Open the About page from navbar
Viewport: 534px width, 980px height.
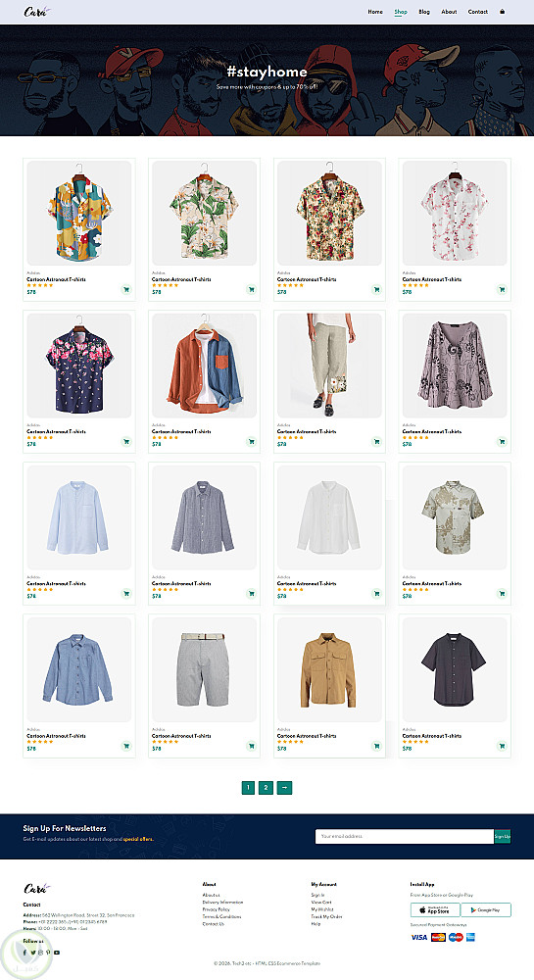449,12
